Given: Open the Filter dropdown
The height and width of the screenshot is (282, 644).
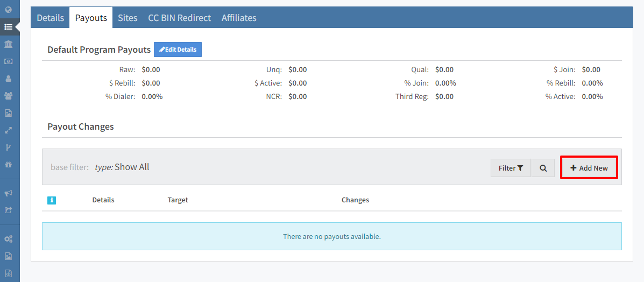Looking at the screenshot, I should 511,168.
